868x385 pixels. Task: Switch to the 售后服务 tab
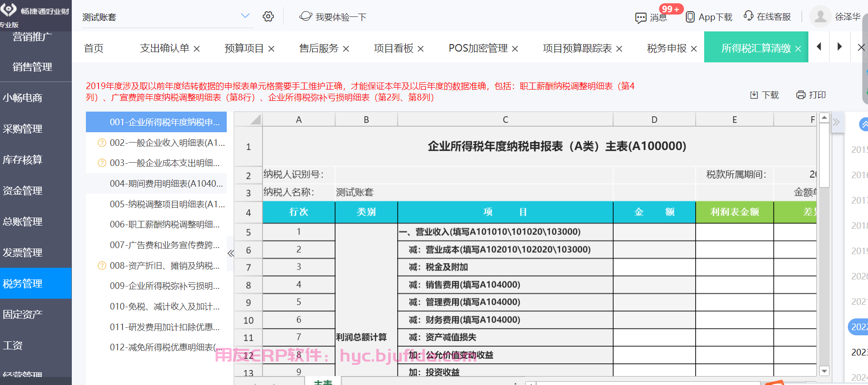319,48
